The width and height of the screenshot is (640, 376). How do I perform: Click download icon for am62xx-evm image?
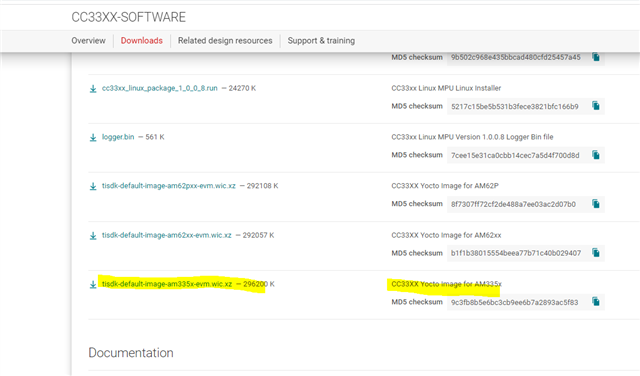pos(93,236)
